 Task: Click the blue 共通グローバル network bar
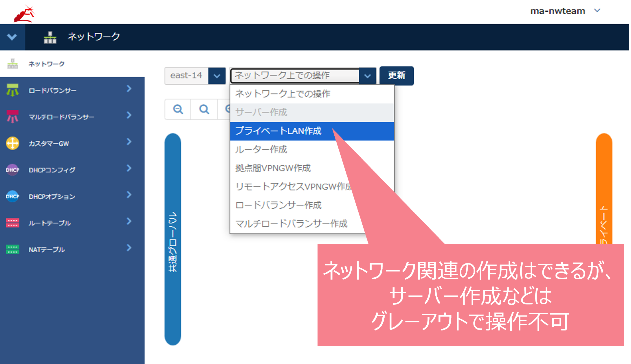[173, 239]
